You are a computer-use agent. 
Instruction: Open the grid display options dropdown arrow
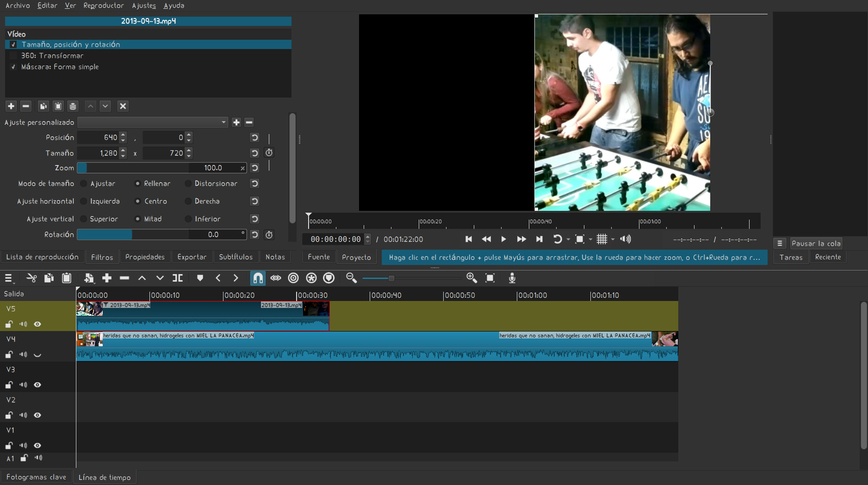[x=613, y=239]
